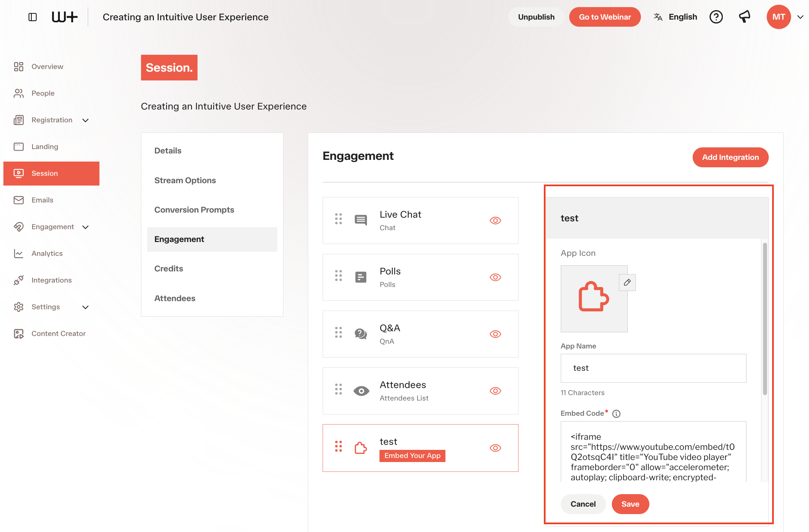Click the Attendees List eye icon
809x532 pixels.
point(361,391)
